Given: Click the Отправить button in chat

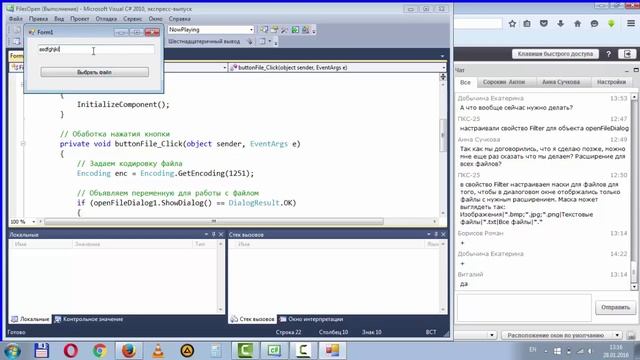Looking at the screenshot, I should (x=615, y=307).
